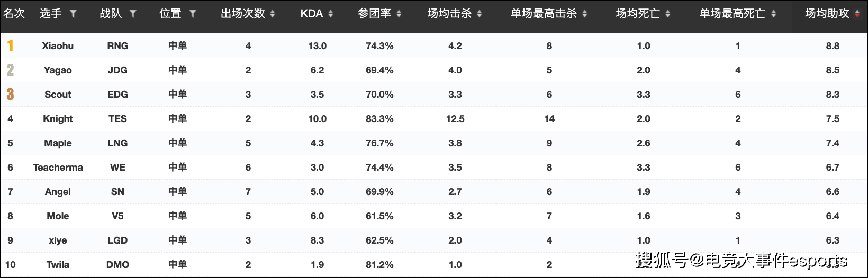868x278 pixels.
Task: Sort table by 出场次数 arrows
Action: coord(273,14)
